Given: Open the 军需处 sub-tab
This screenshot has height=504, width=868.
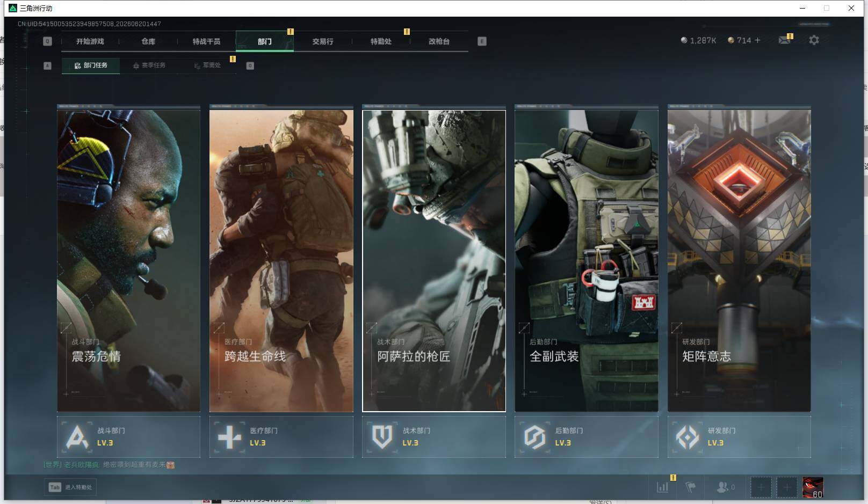Looking at the screenshot, I should pyautogui.click(x=207, y=65).
